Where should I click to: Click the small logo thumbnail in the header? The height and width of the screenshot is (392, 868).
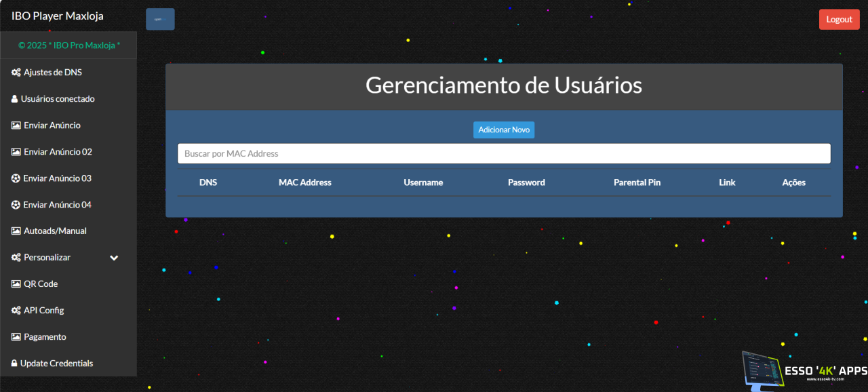160,19
